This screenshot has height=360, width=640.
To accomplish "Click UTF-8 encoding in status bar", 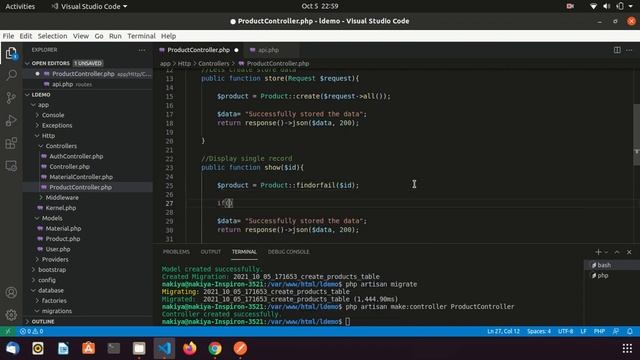I will click(565, 331).
